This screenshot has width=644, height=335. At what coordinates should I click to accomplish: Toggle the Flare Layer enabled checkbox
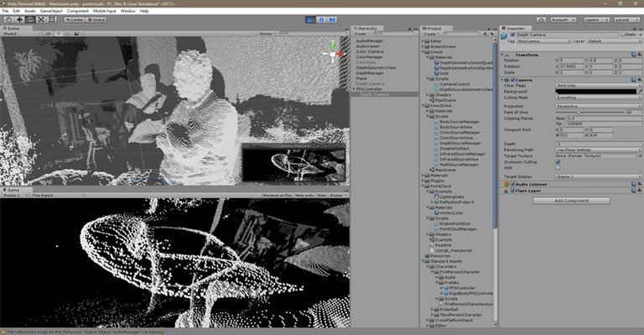click(512, 191)
